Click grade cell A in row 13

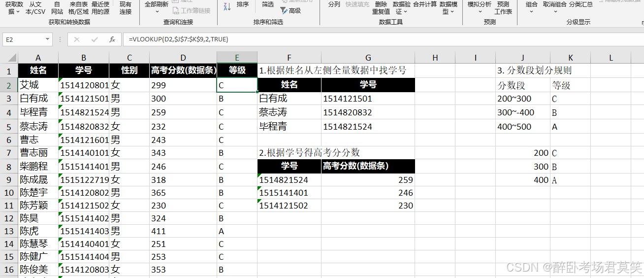click(237, 231)
